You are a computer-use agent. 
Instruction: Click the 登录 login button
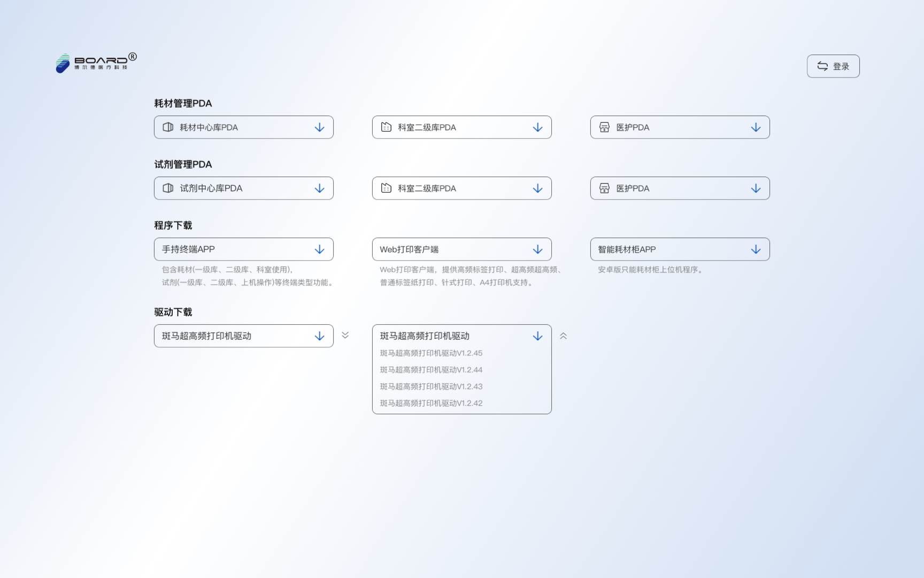pos(833,66)
